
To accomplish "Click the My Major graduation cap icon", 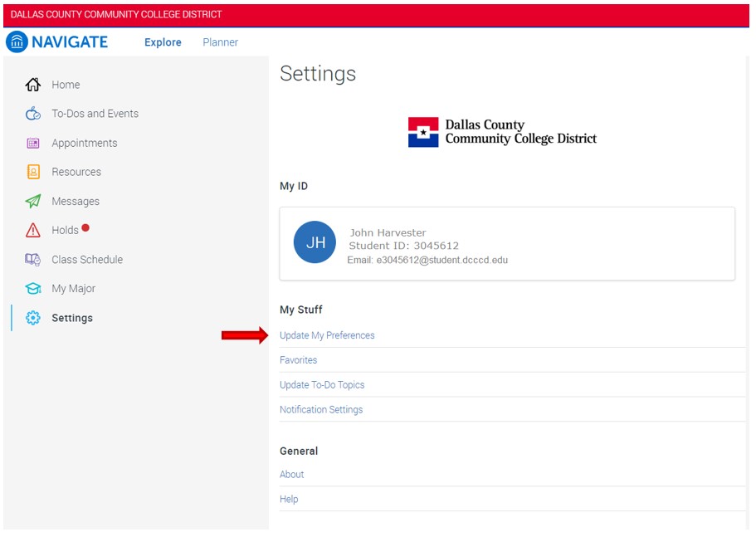I will click(33, 288).
